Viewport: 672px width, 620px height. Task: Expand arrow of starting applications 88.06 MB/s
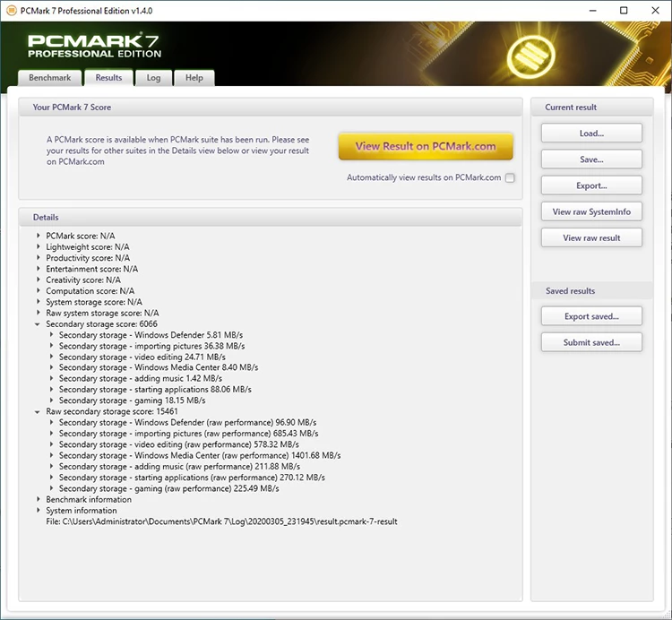[51, 389]
